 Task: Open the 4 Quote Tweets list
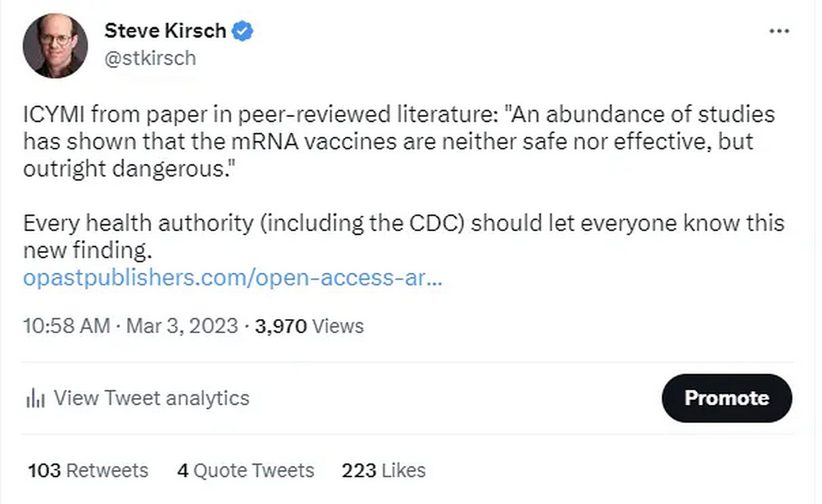click(246, 471)
